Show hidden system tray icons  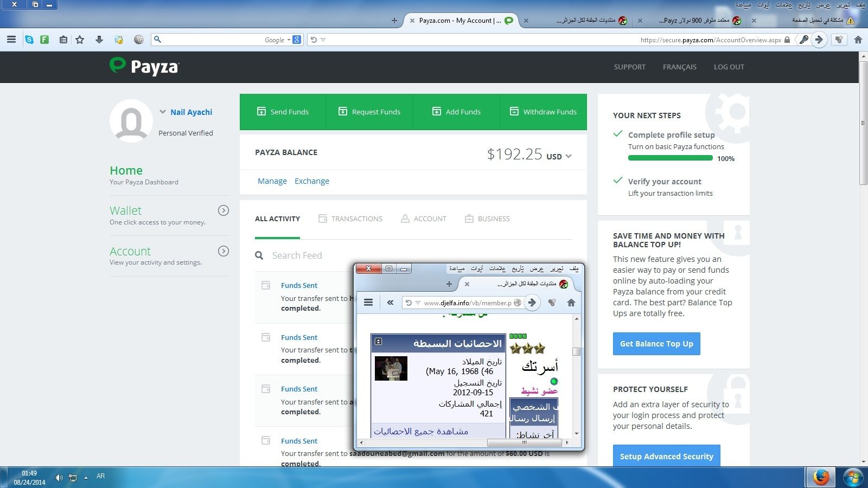86,478
